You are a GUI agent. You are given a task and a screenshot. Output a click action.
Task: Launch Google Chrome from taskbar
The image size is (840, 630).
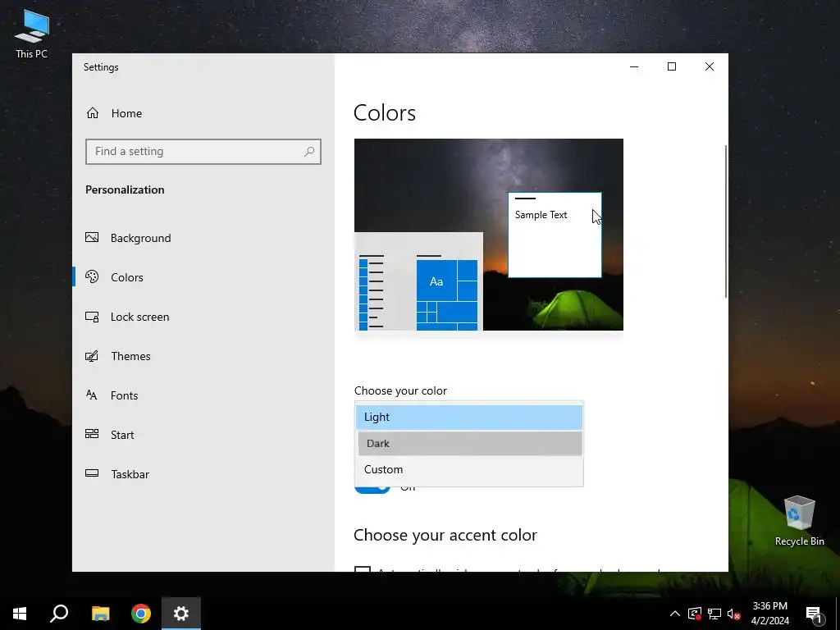pyautogui.click(x=141, y=614)
